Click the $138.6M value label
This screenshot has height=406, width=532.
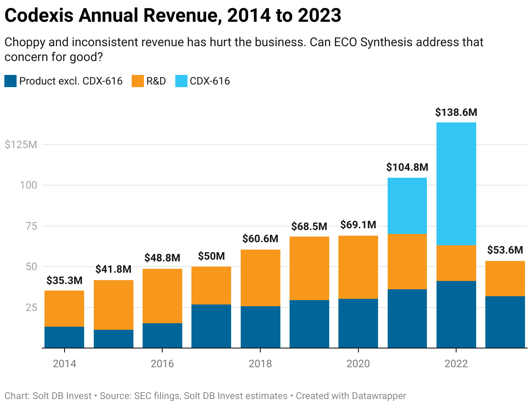(456, 112)
